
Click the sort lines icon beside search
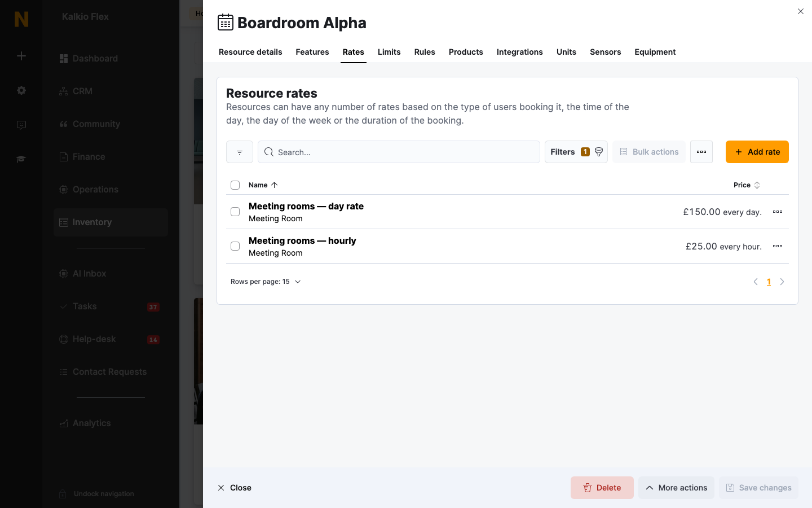pyautogui.click(x=240, y=152)
